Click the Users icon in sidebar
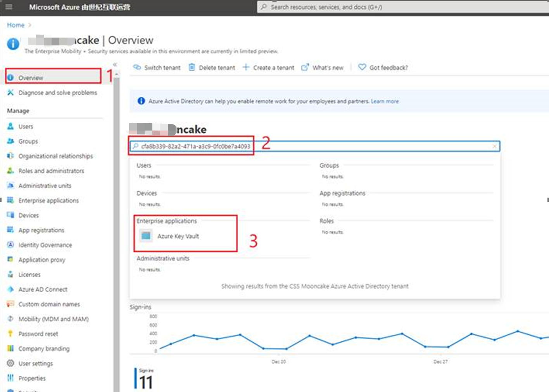 10,126
